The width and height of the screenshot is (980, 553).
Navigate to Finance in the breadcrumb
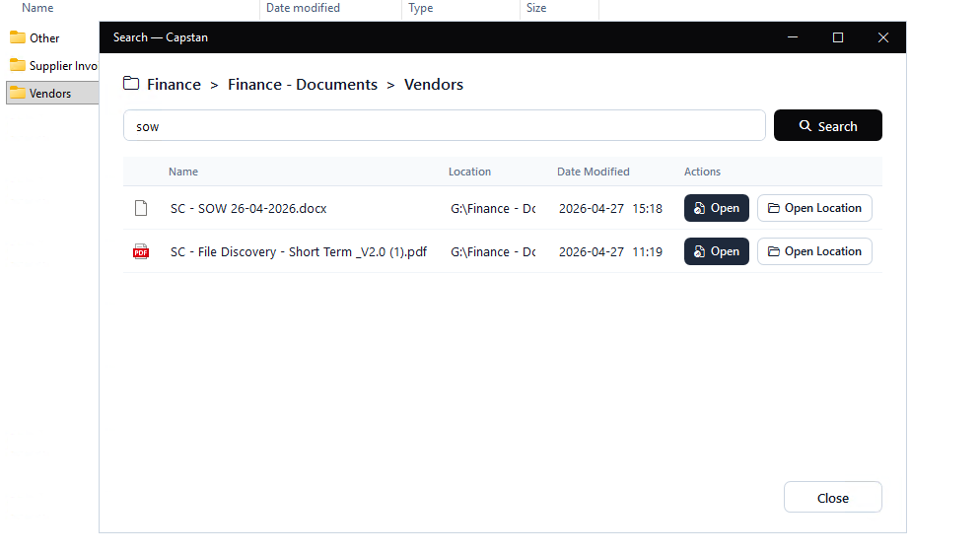pos(174,85)
